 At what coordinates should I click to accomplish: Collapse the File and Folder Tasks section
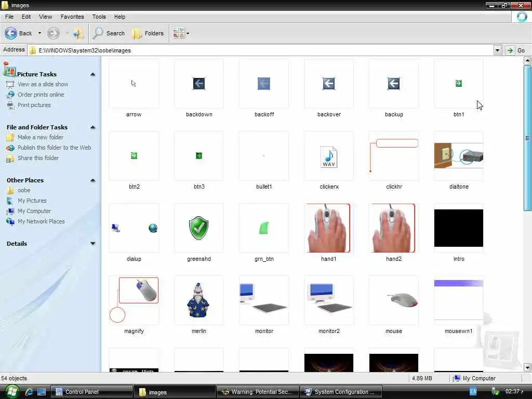(x=92, y=127)
